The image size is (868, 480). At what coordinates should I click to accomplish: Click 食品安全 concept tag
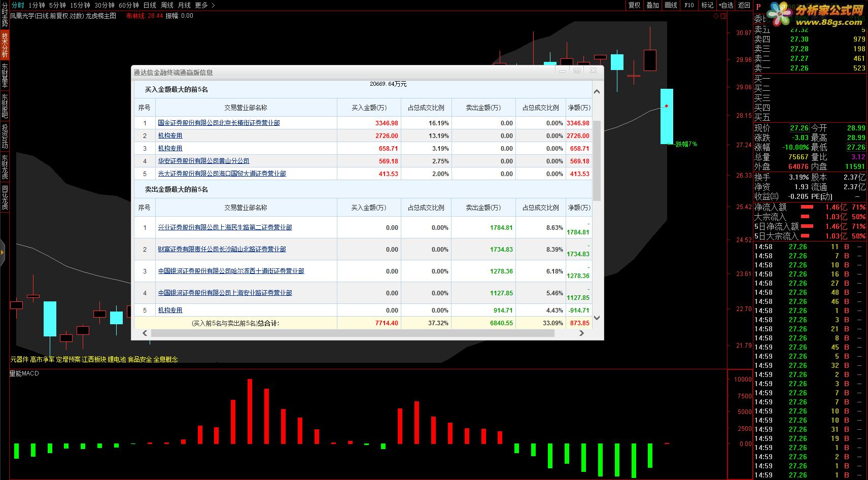click(x=140, y=359)
